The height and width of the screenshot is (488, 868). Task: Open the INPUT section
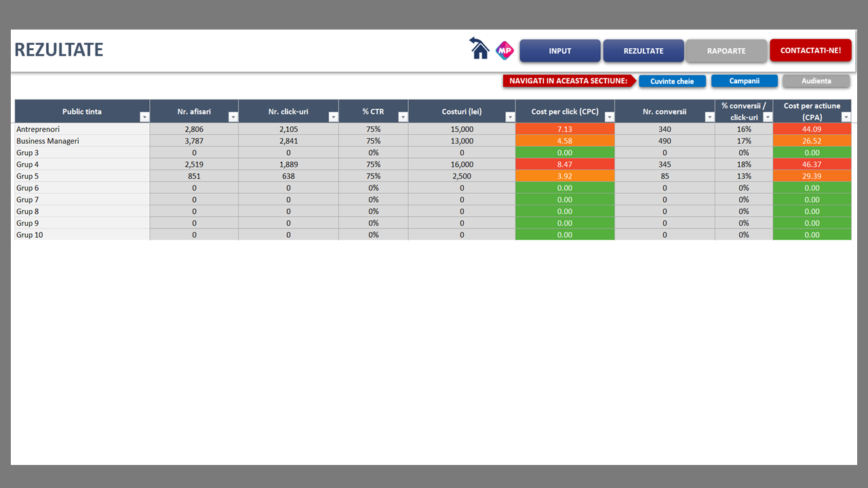560,51
